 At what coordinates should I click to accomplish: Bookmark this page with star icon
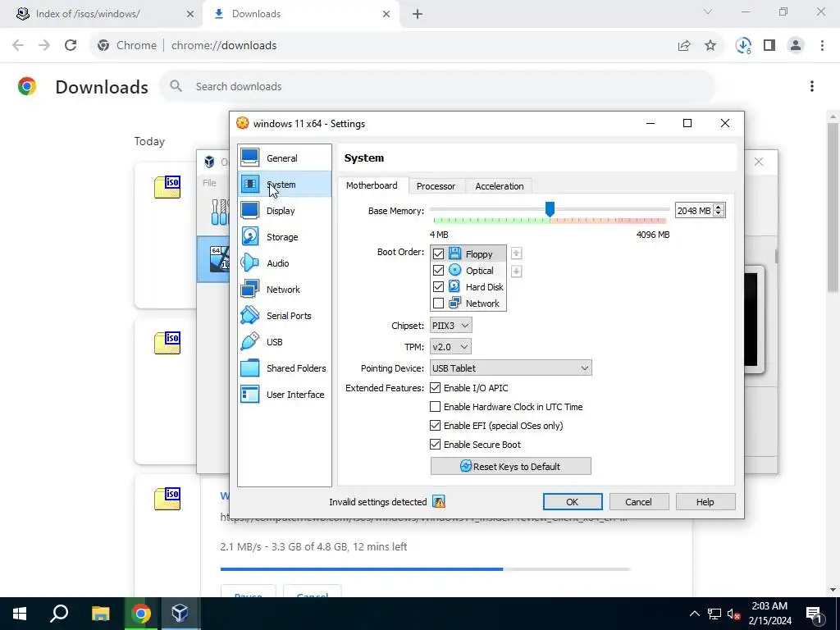pos(710,46)
